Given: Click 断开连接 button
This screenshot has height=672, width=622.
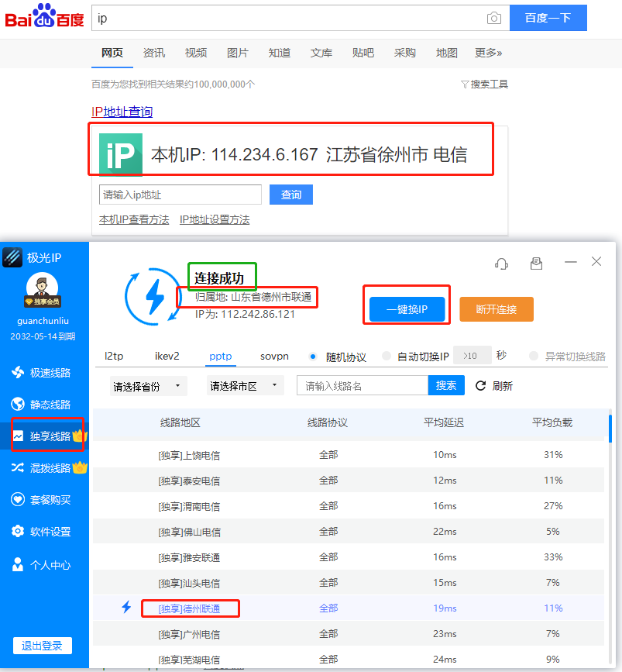Looking at the screenshot, I should pos(497,309).
